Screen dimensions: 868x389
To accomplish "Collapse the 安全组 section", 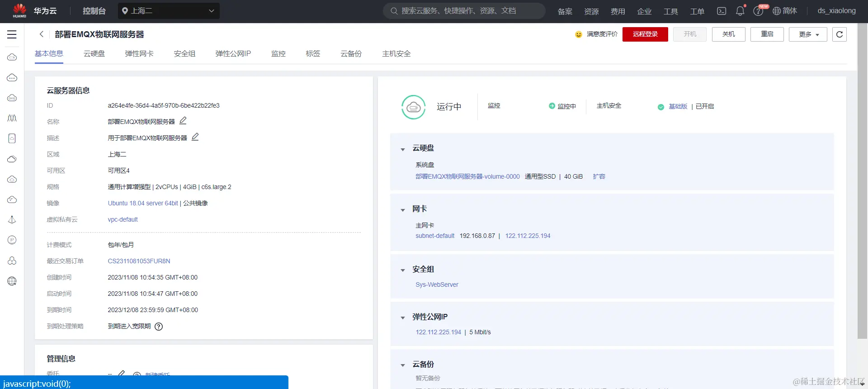I will pyautogui.click(x=403, y=270).
